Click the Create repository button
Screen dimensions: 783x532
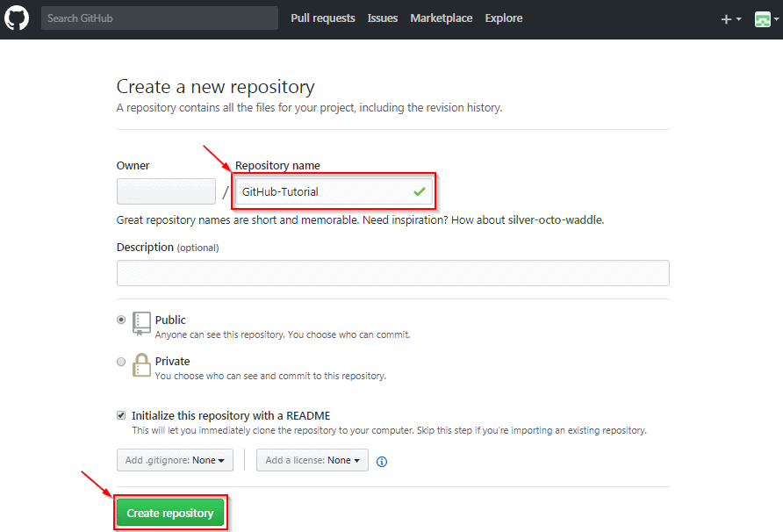[x=170, y=512]
